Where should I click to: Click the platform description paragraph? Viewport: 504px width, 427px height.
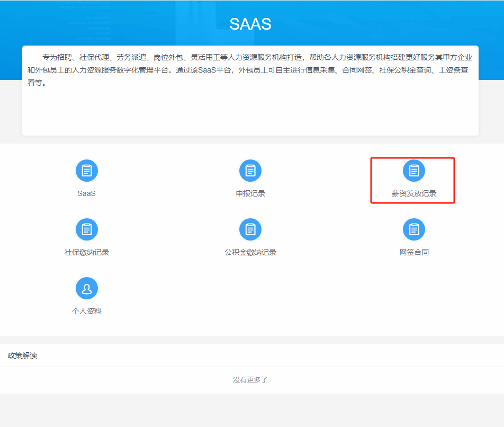tap(250, 70)
